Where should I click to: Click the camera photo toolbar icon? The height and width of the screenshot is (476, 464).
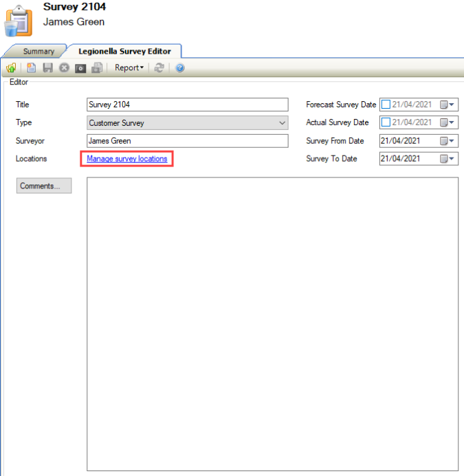pyautogui.click(x=80, y=68)
